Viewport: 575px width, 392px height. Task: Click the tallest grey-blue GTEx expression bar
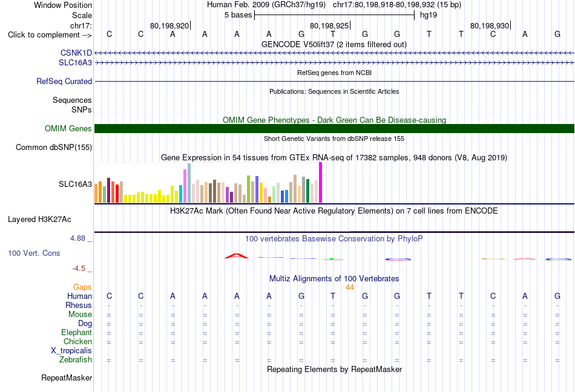point(189,183)
